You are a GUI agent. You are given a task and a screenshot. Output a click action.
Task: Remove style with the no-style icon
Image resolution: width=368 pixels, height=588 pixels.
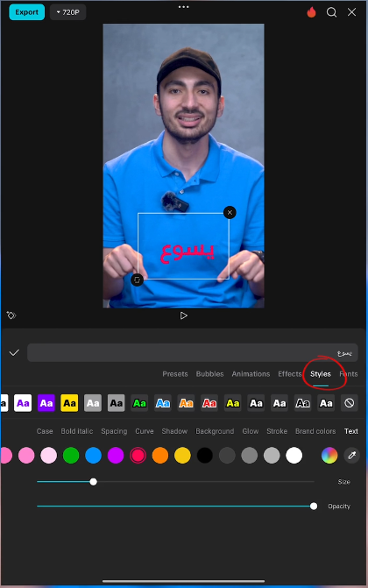click(x=350, y=403)
